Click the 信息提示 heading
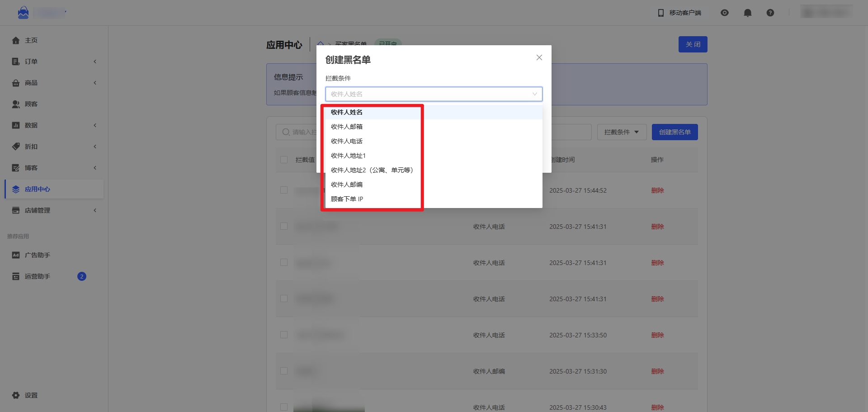This screenshot has height=412, width=868. click(x=288, y=77)
